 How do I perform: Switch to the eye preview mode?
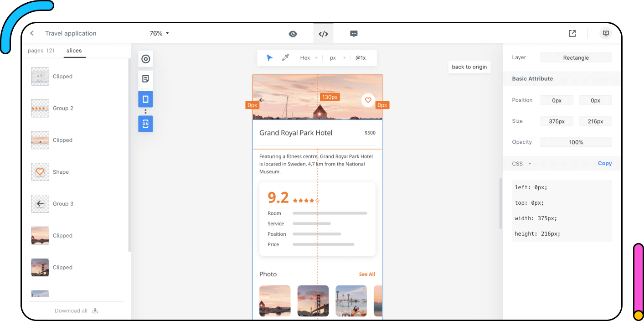click(293, 34)
